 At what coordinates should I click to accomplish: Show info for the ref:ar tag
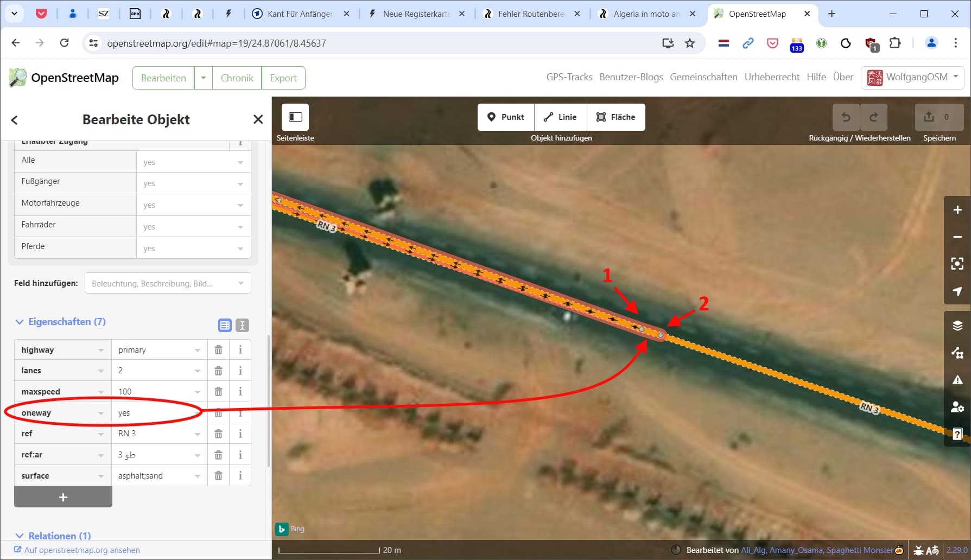[240, 455]
